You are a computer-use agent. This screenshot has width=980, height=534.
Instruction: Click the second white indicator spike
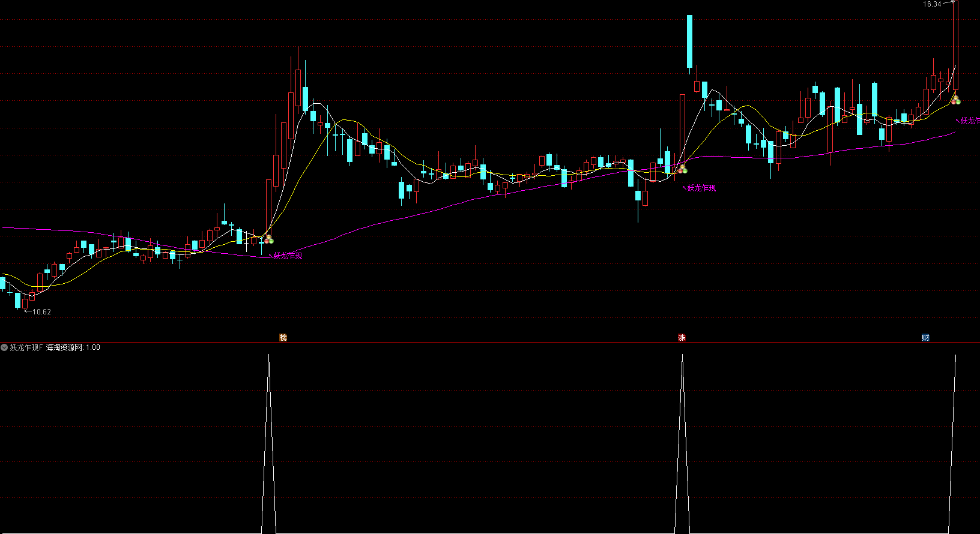click(682, 444)
